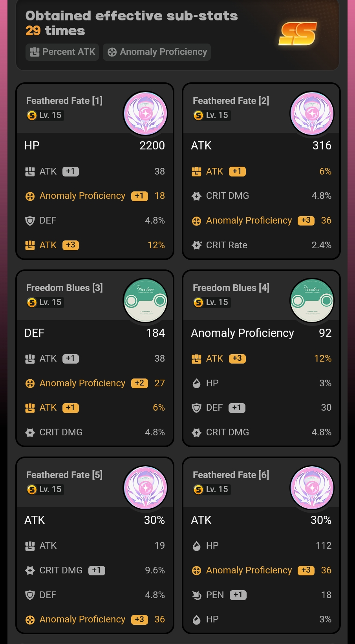Click the SS rank badge
The width and height of the screenshot is (355, 644).
(298, 34)
